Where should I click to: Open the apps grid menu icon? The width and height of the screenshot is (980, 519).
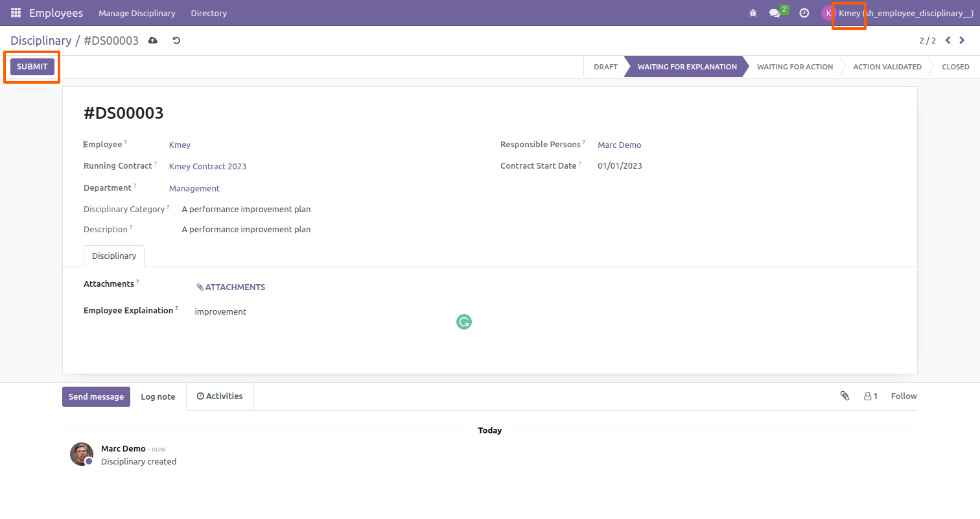click(x=16, y=13)
